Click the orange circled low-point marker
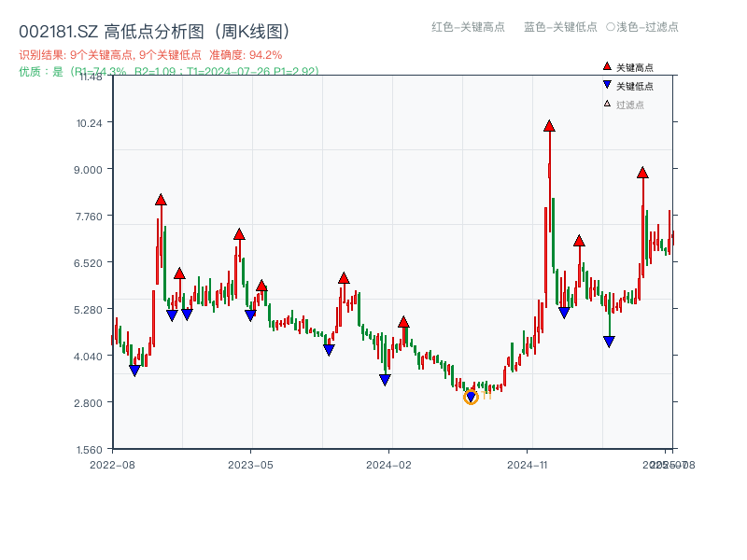 pyautogui.click(x=470, y=397)
